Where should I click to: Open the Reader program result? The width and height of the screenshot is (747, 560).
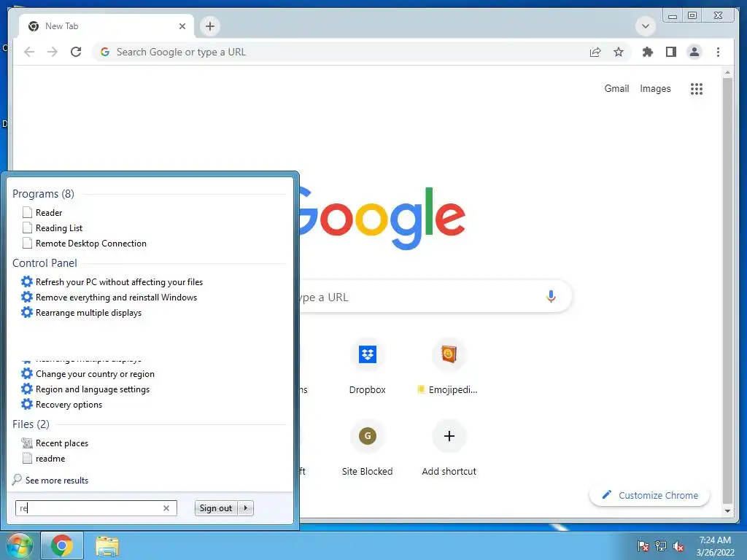(x=49, y=212)
